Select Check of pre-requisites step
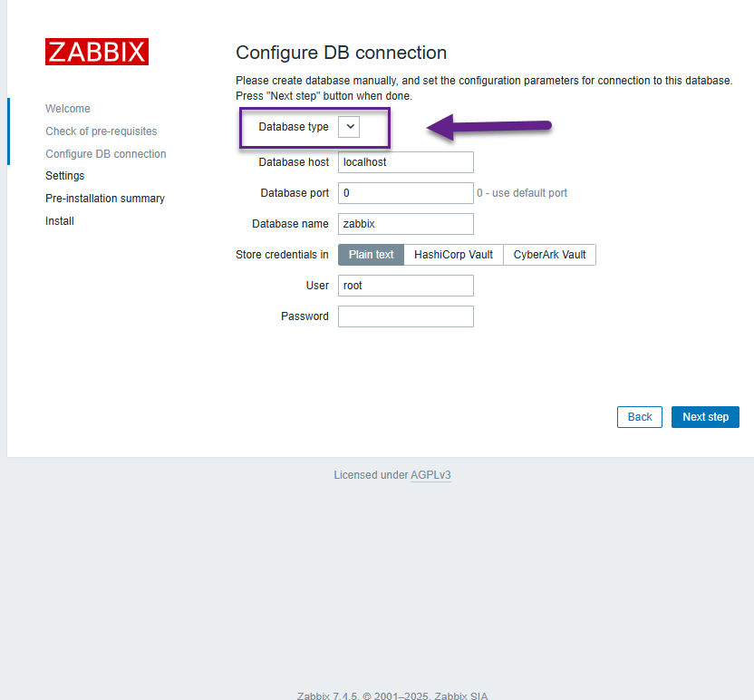754x700 pixels. pos(101,131)
